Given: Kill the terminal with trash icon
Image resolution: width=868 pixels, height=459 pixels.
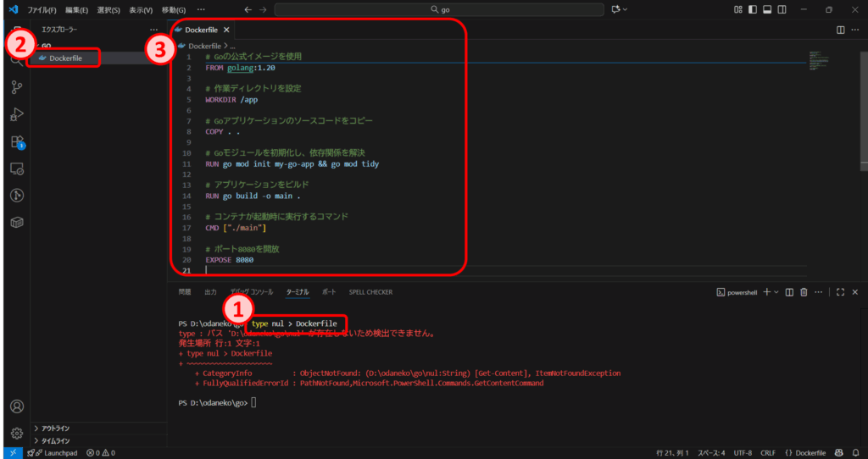Looking at the screenshot, I should (803, 292).
